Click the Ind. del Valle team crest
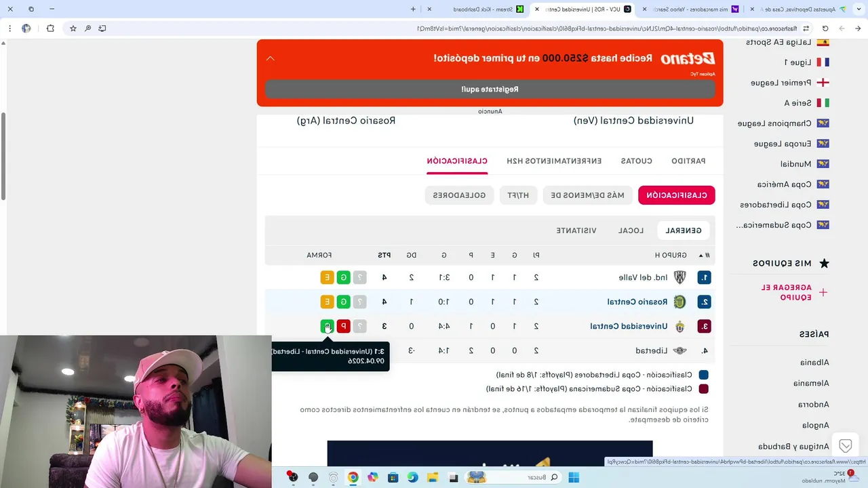 [679, 277]
